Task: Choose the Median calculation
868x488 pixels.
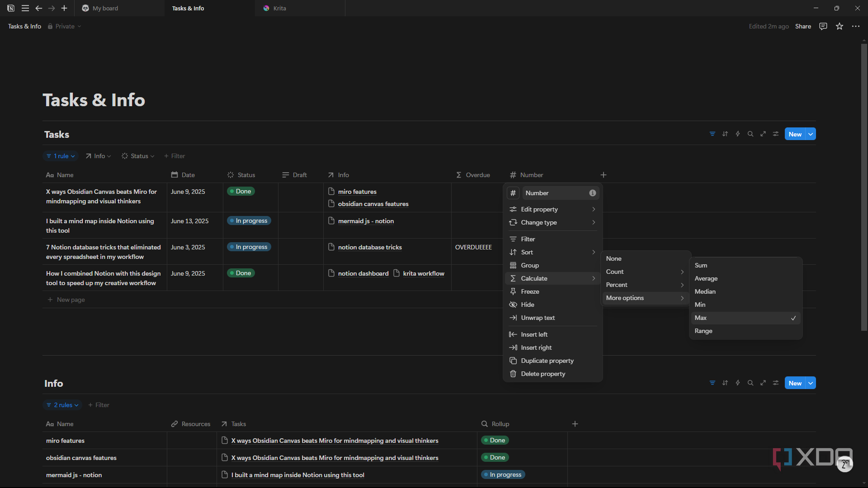Action: pyautogui.click(x=745, y=291)
